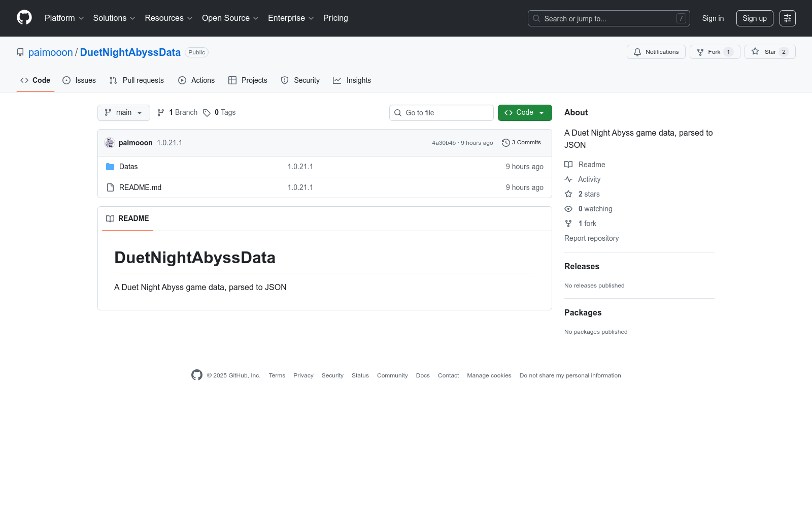Open the Projects tab
The width and height of the screenshot is (812, 508).
[248, 80]
